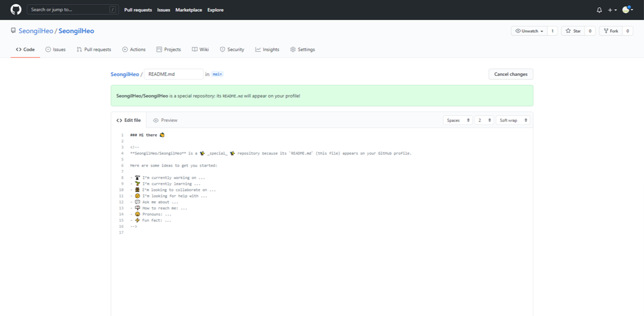This screenshot has height=316, width=644.
Task: Open notifications bell
Action: (x=599, y=10)
